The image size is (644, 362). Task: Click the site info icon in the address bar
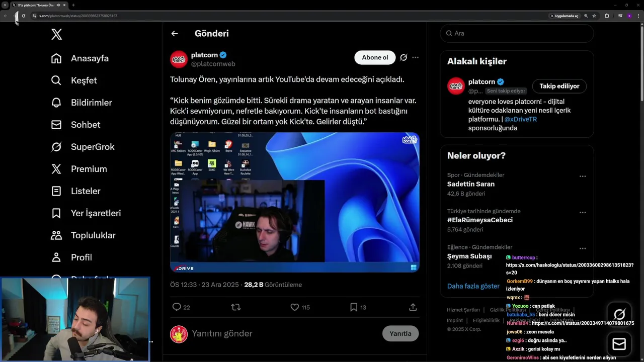tap(34, 16)
